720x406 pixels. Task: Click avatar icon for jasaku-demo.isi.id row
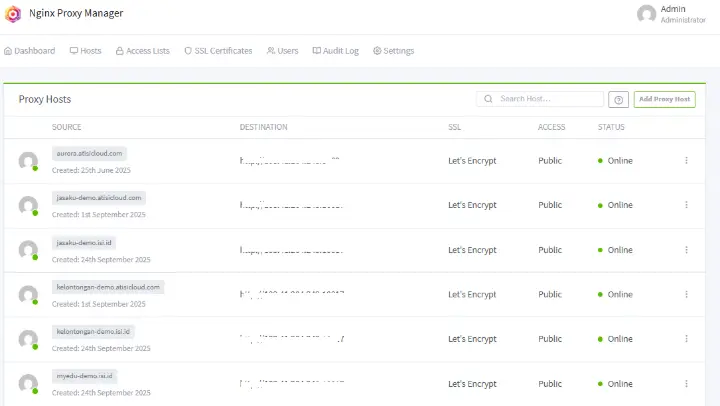tap(28, 250)
